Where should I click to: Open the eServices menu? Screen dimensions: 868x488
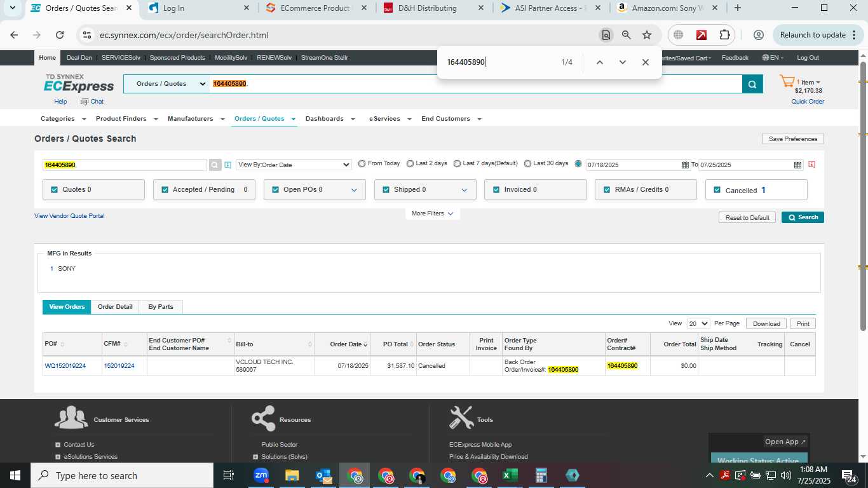tap(390, 119)
